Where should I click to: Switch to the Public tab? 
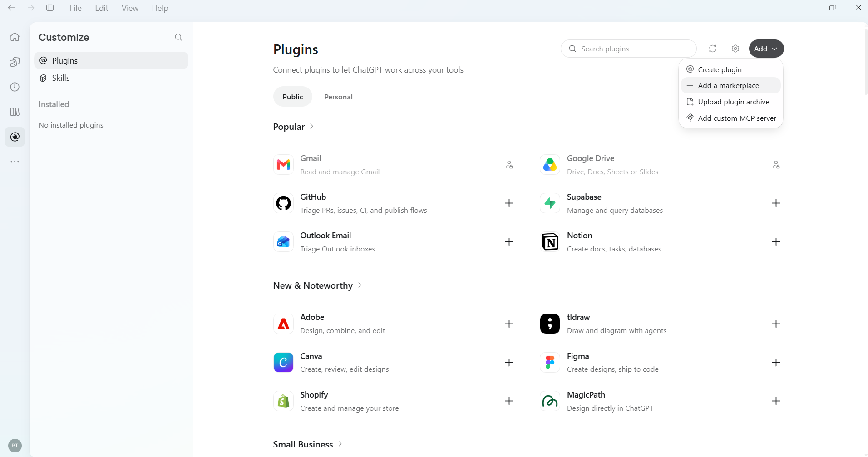tap(293, 97)
